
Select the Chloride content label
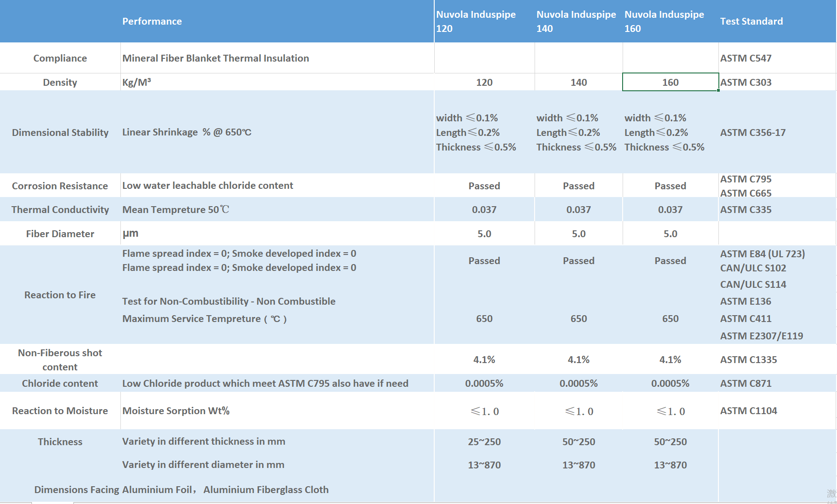60,383
